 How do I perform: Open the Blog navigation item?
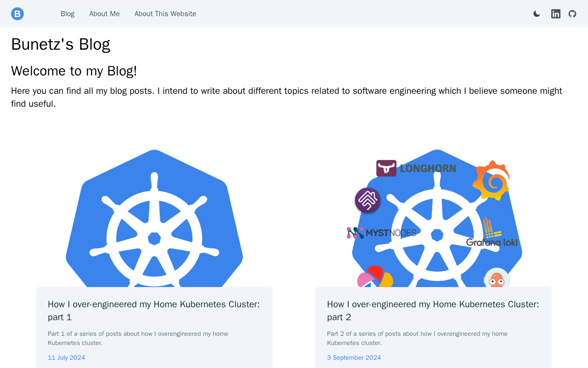[x=68, y=14]
